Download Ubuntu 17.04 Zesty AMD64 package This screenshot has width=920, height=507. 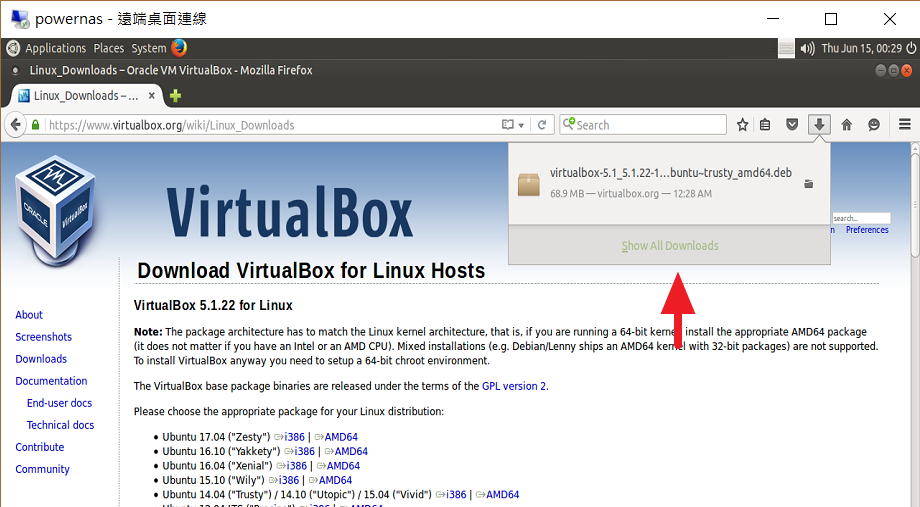(x=341, y=437)
